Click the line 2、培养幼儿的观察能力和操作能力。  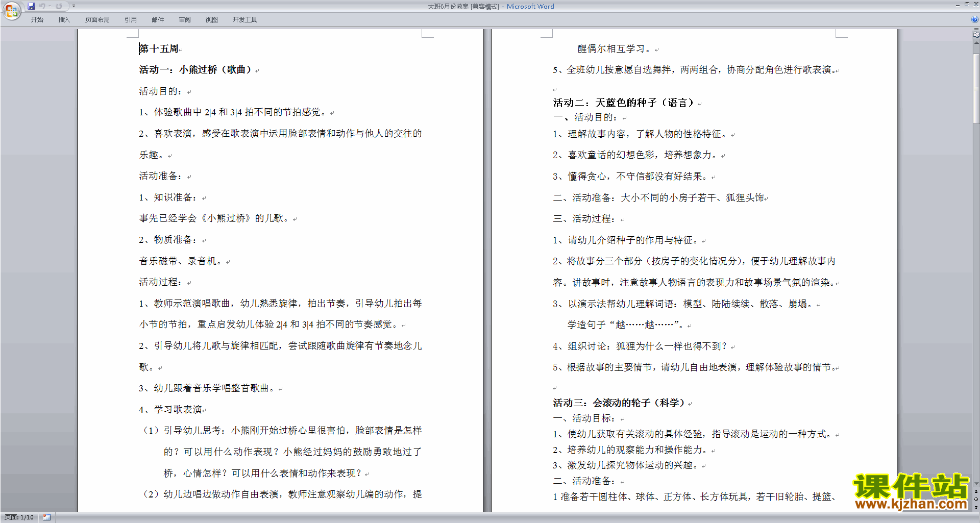[631, 450]
